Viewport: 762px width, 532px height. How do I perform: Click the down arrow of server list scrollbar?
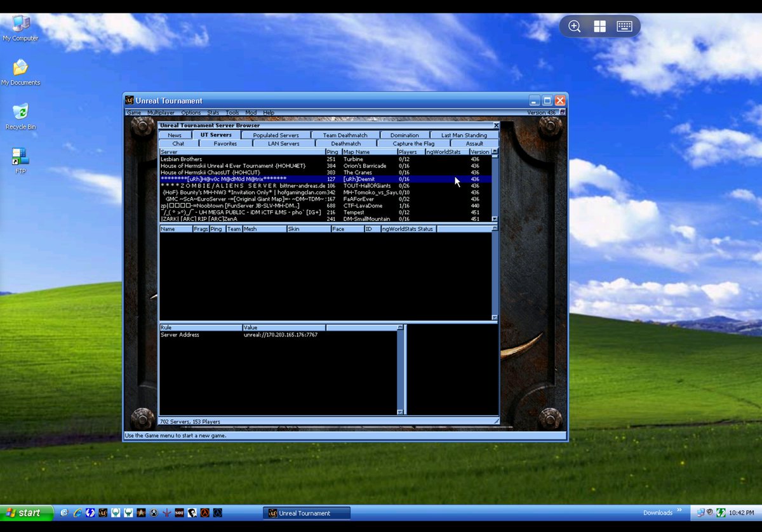point(495,219)
